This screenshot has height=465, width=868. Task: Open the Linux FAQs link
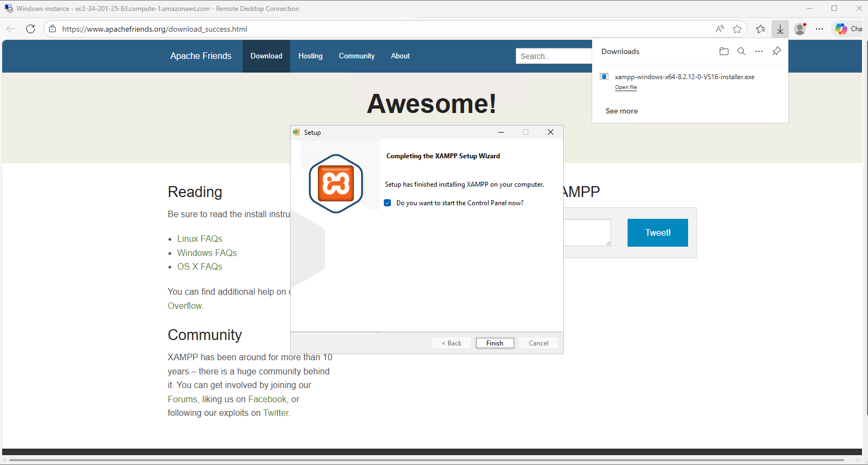(200, 239)
